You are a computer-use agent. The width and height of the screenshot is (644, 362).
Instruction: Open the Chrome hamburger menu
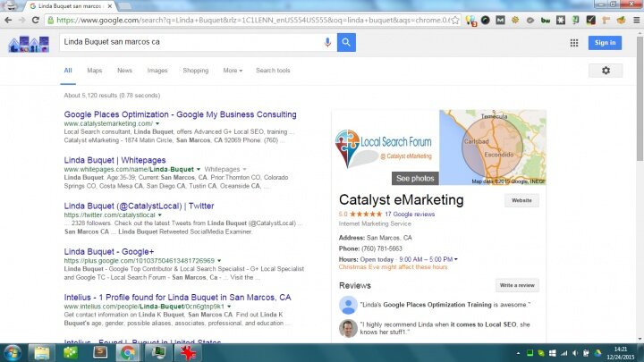(636, 20)
